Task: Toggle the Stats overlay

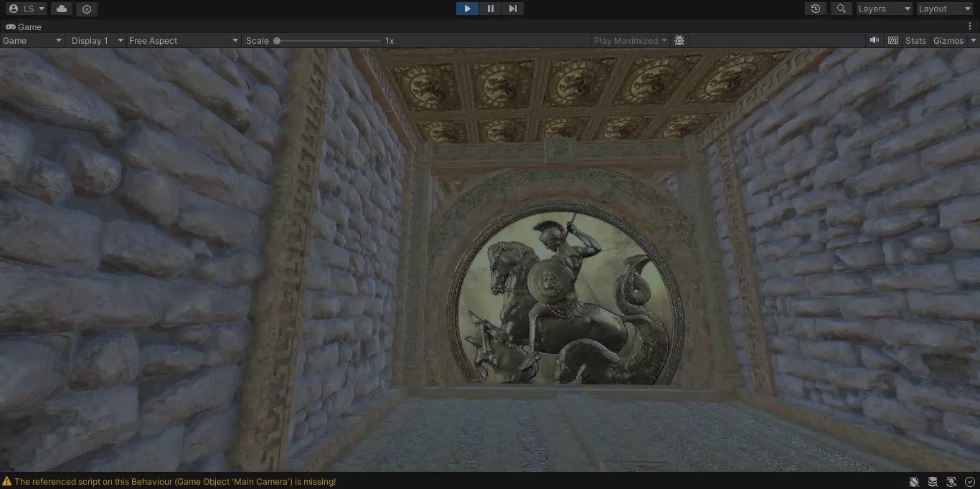Action: [915, 41]
